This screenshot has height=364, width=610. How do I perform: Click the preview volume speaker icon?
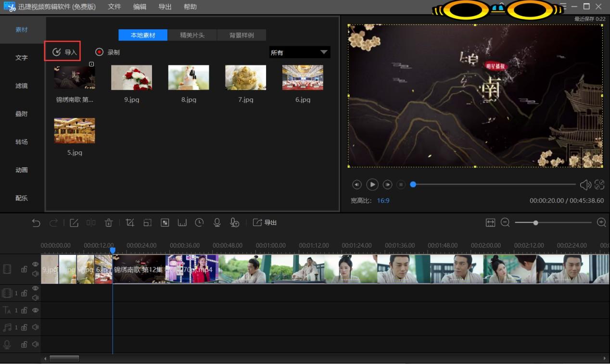click(585, 185)
